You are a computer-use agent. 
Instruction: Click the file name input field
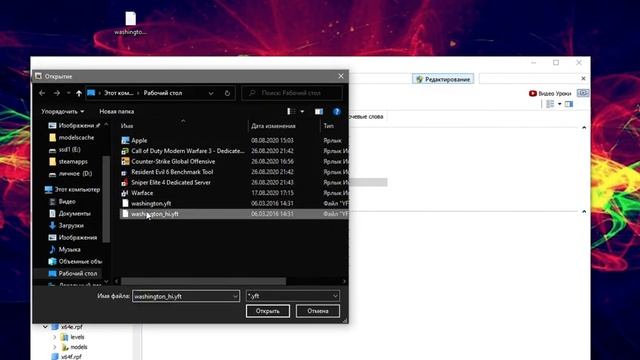tap(182, 296)
